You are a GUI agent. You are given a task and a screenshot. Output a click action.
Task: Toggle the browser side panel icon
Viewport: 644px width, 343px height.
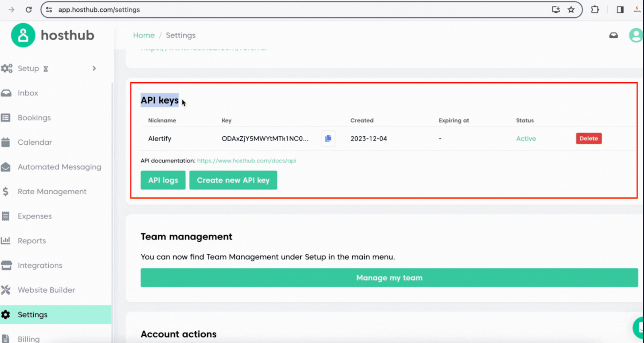tap(620, 10)
